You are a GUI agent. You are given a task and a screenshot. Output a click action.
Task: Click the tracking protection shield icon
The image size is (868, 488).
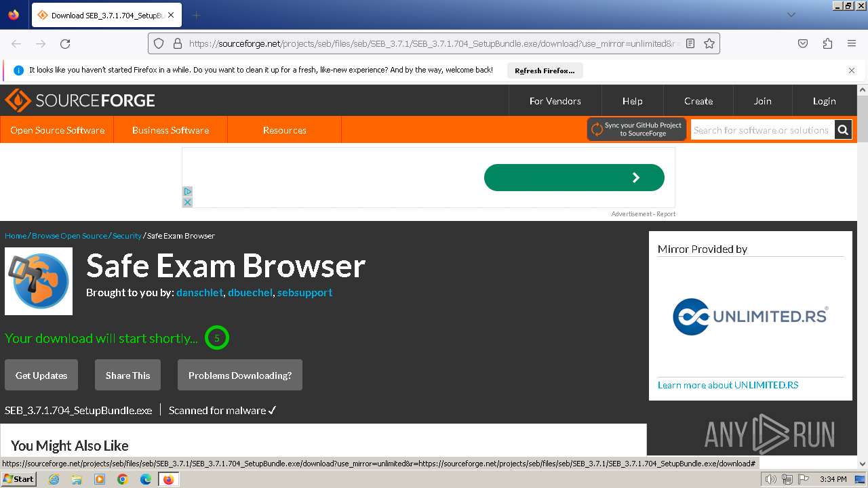click(159, 43)
